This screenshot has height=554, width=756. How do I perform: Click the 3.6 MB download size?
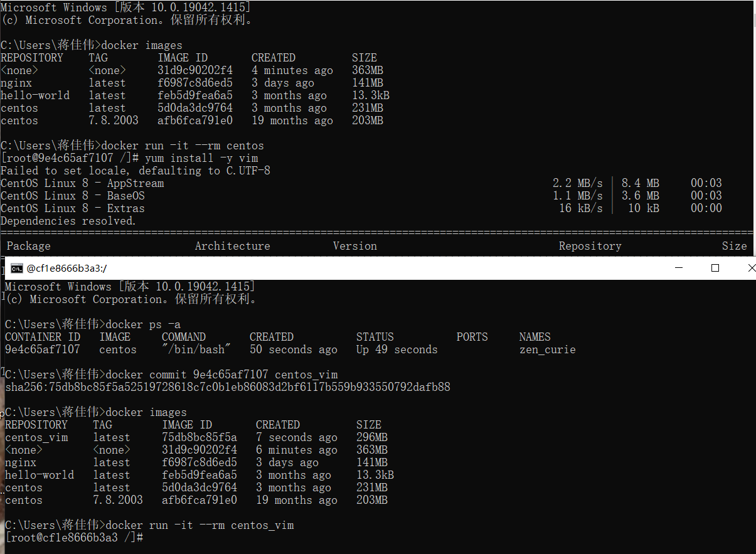coord(641,196)
